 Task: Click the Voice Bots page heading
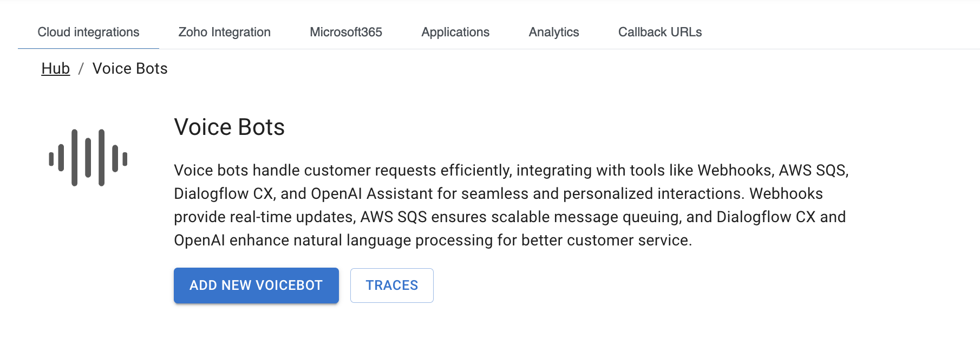[x=229, y=127]
